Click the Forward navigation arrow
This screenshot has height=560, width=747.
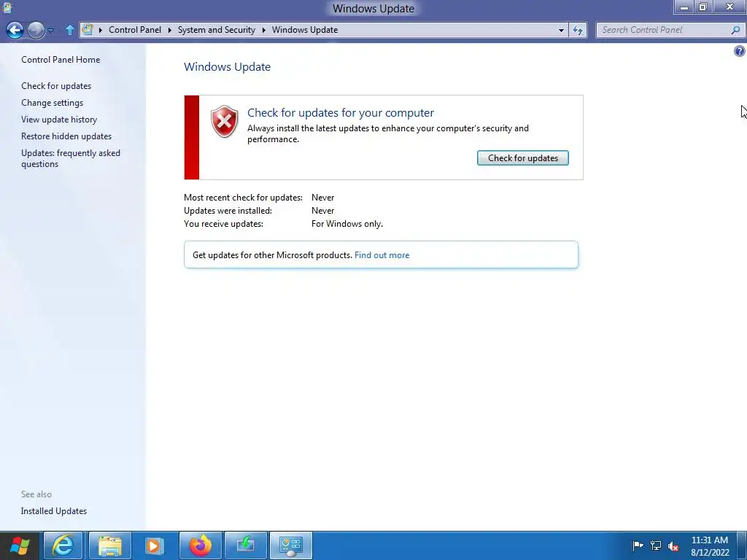36,30
